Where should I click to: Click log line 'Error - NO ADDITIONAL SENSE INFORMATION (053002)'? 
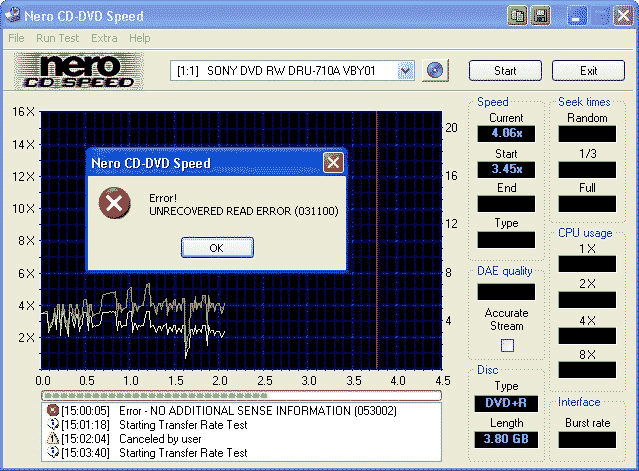[x=258, y=411]
